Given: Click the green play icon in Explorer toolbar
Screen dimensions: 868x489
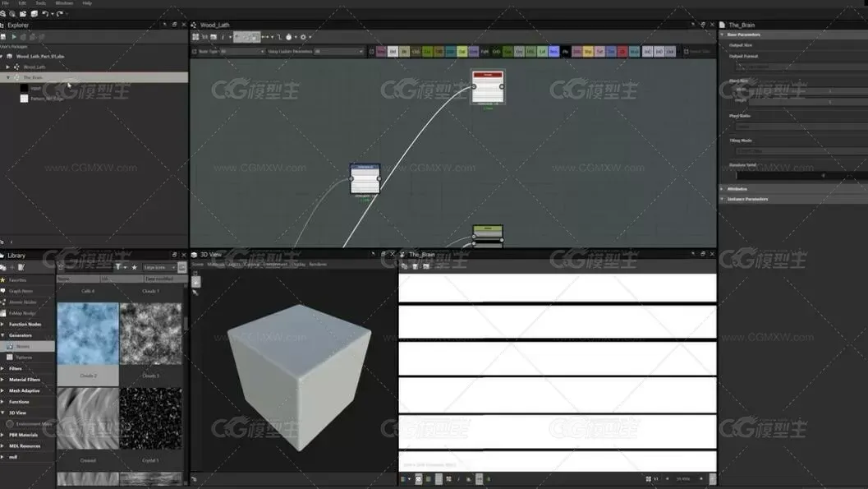Looking at the screenshot, I should pos(14,37).
